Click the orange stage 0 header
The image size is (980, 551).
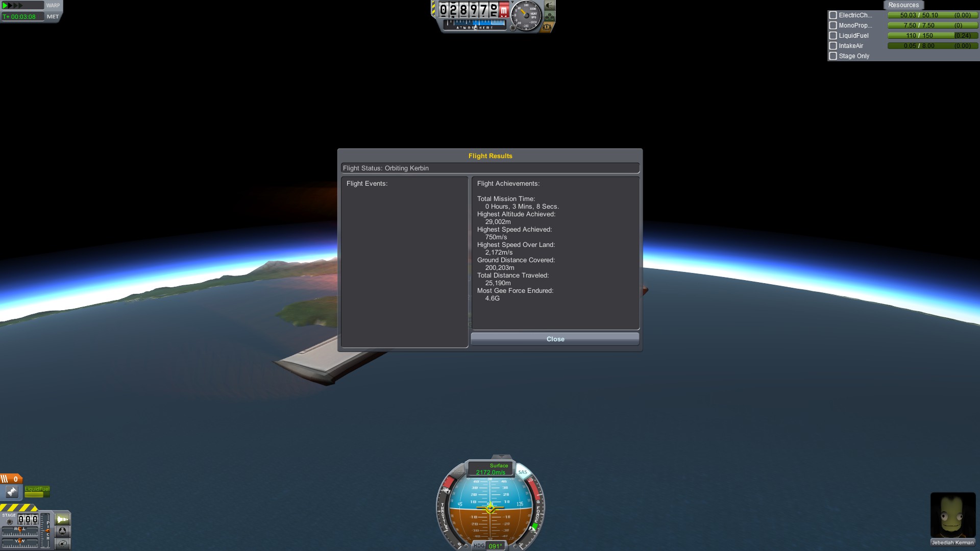(11, 479)
